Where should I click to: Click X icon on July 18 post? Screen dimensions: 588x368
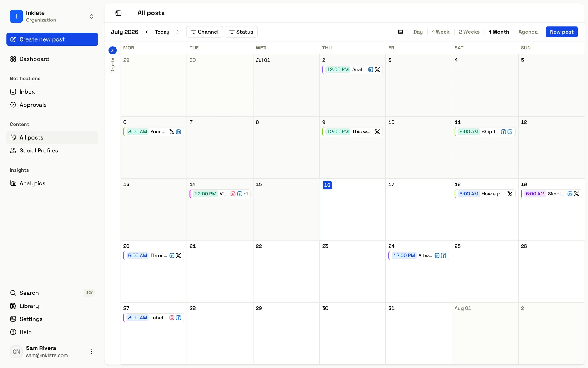point(510,194)
